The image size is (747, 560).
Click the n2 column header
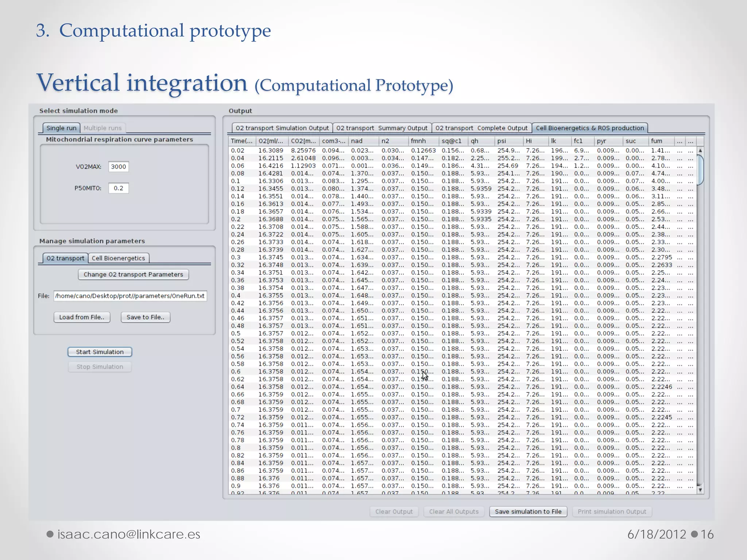tap(394, 141)
